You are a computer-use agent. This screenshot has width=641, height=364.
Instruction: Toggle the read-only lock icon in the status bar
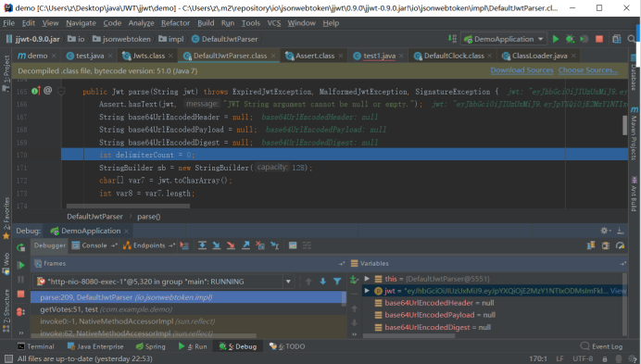[605, 358]
